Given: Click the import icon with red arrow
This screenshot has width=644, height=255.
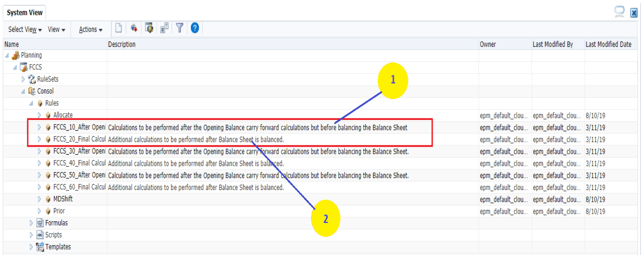Looking at the screenshot, I should coord(134,29).
